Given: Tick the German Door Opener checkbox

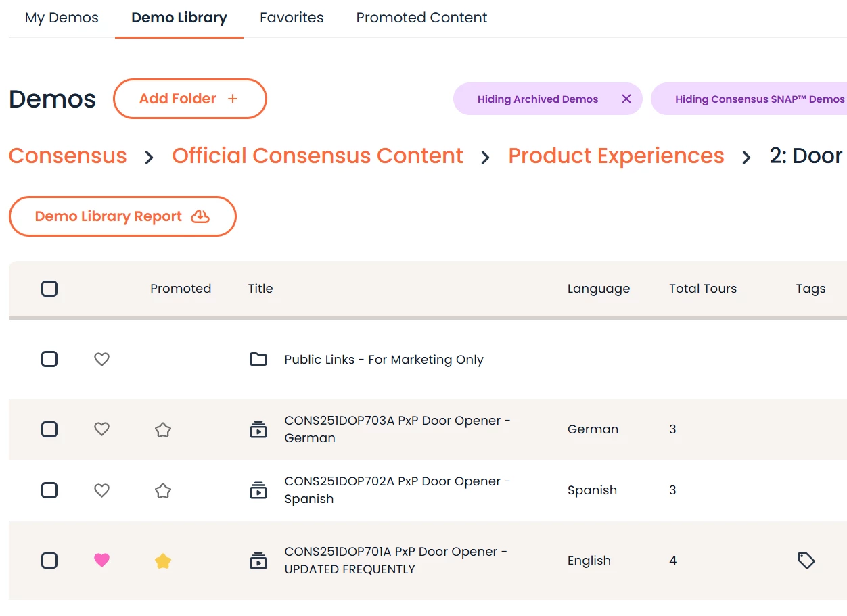Looking at the screenshot, I should pos(49,429).
